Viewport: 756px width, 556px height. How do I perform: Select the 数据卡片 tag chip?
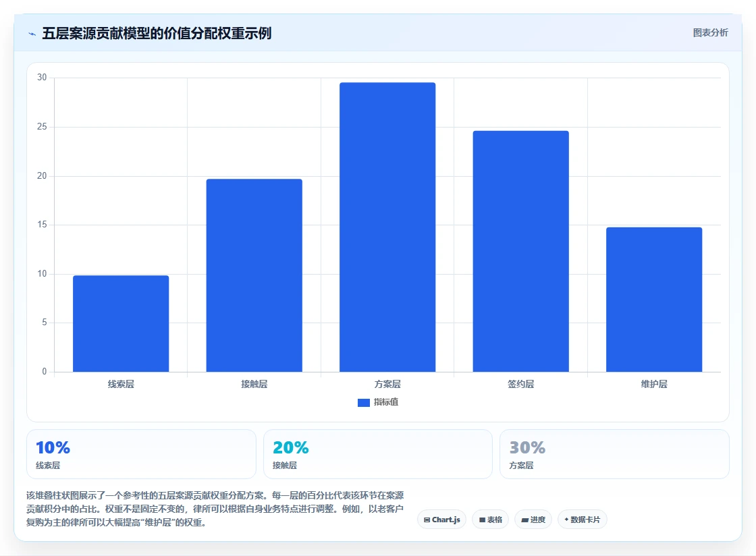coord(583,520)
